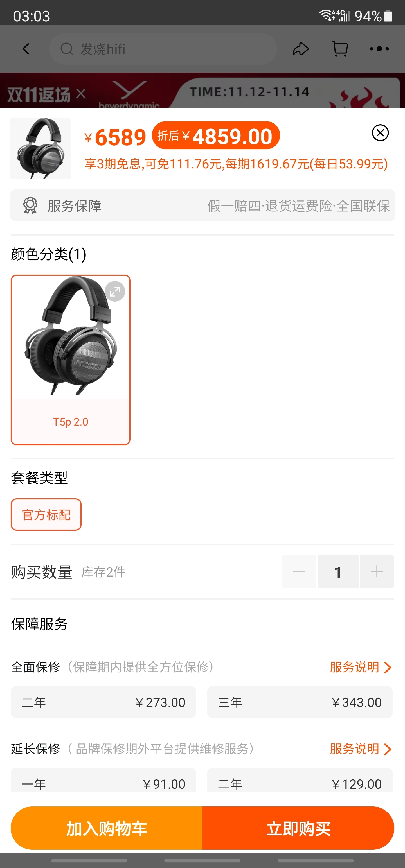The height and width of the screenshot is (868, 405).
Task: Choose three-year full warranty ¥343.00
Action: click(300, 702)
